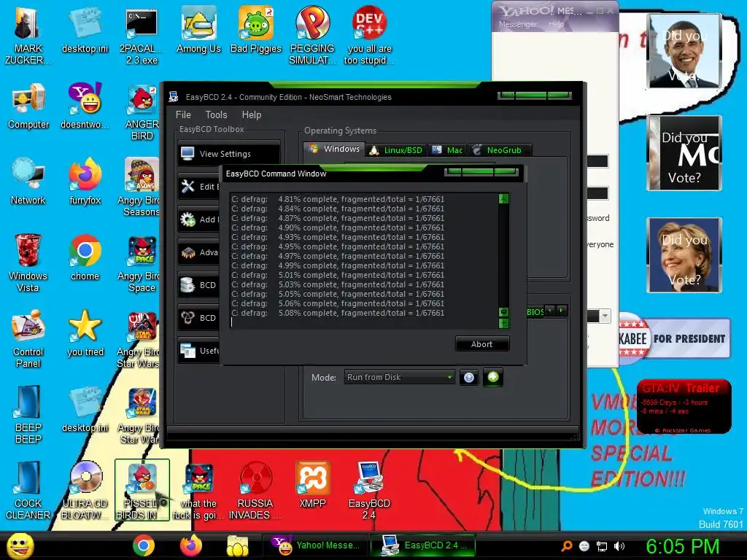This screenshot has height=560, width=747.
Task: Click the 6:05 PM taskbar clock
Action: 682,546
